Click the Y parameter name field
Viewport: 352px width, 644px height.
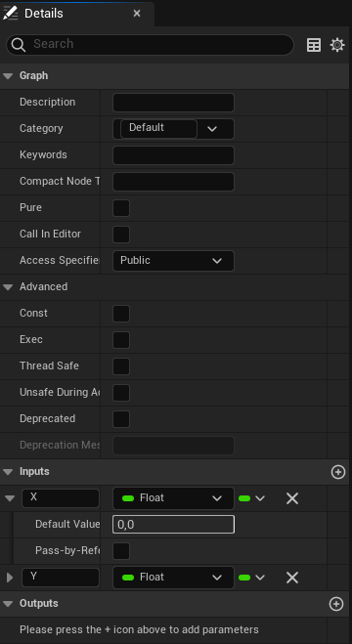(x=61, y=578)
